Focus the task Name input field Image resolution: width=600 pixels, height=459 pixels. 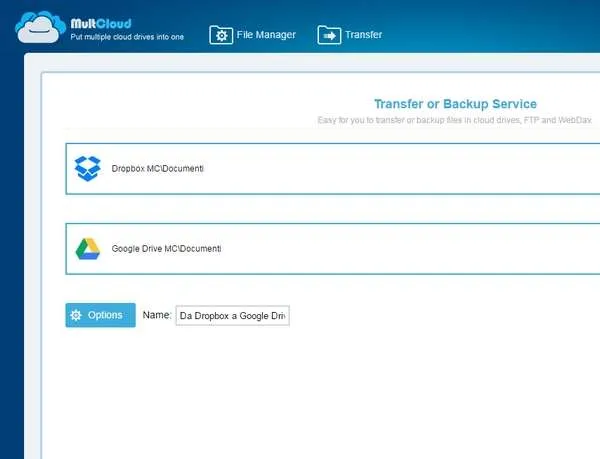[232, 316]
